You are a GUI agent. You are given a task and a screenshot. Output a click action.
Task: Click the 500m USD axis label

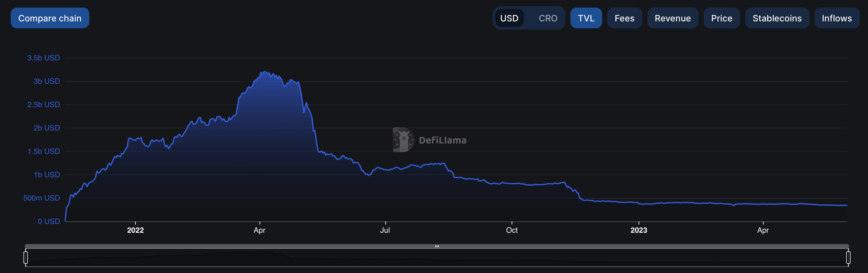click(41, 198)
